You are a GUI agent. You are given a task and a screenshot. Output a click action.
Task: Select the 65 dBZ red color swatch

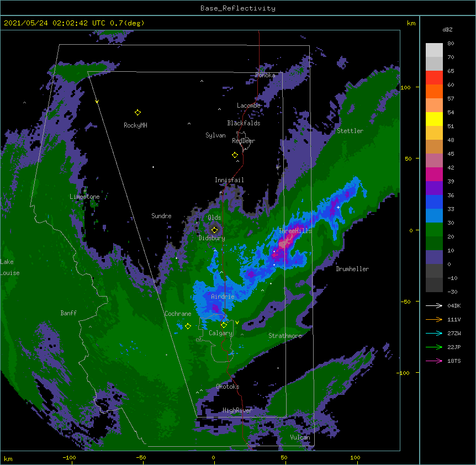point(434,78)
